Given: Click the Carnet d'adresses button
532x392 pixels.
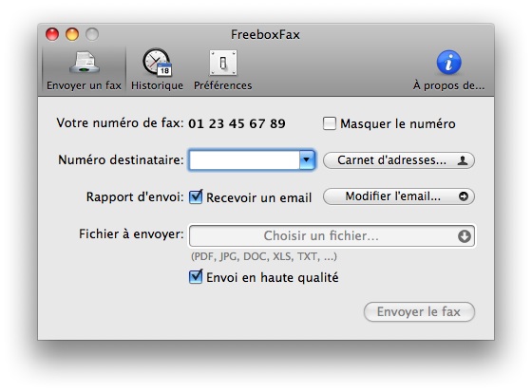Looking at the screenshot, I should [399, 160].
